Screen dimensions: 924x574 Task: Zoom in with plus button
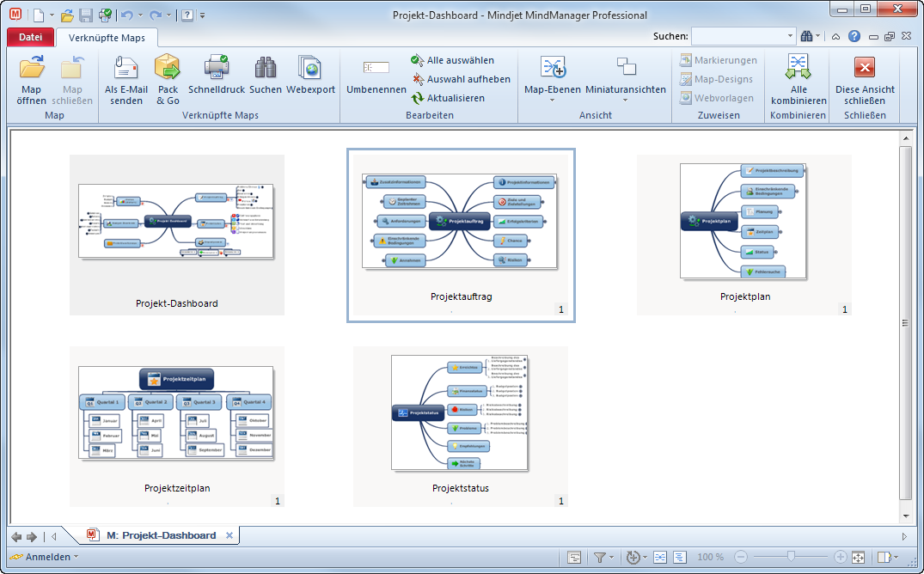[x=841, y=557]
